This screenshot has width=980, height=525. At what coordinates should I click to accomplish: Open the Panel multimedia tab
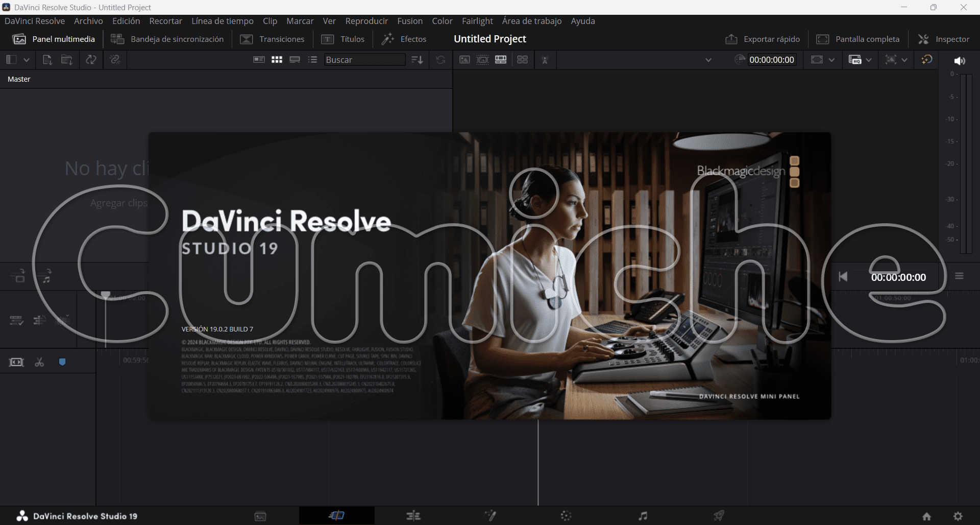tap(54, 39)
